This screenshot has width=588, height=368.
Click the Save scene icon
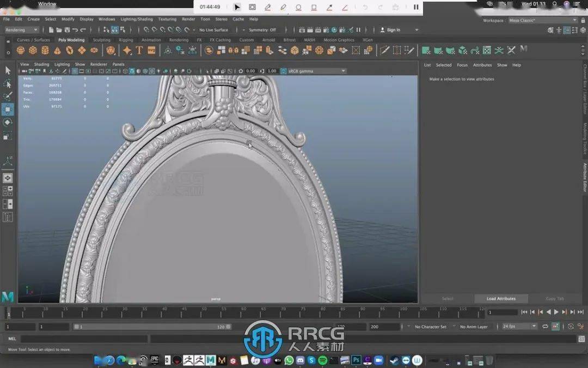66,30
